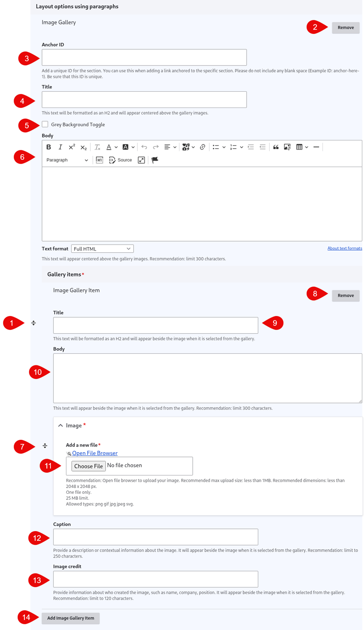Apply superscript formatting
Screen dimensions: 364x630
[x=72, y=147]
